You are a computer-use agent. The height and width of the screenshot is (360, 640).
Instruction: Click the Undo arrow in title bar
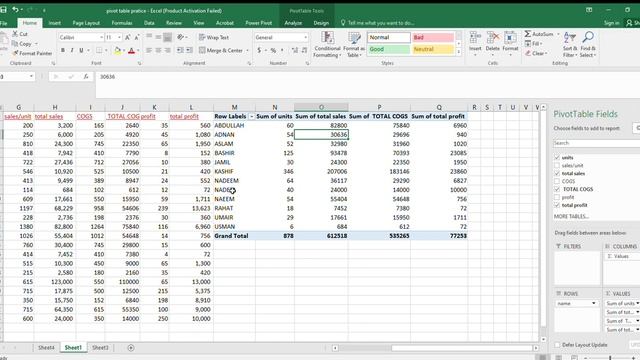point(15,9)
